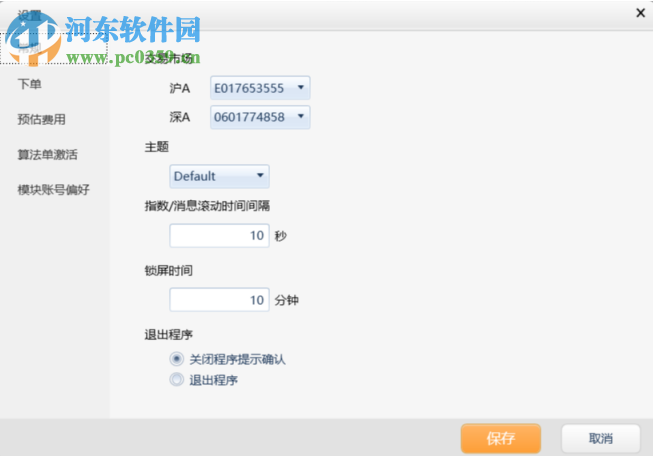
Task: Save settings with the 保存 button
Action: [x=501, y=438]
